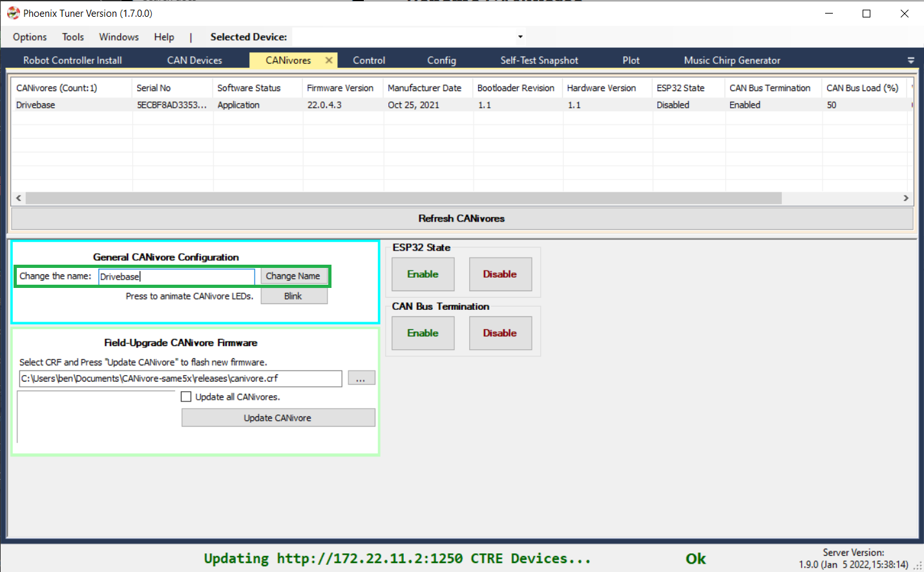Image resolution: width=924 pixels, height=572 pixels.
Task: Open the Help menu
Action: tap(164, 37)
